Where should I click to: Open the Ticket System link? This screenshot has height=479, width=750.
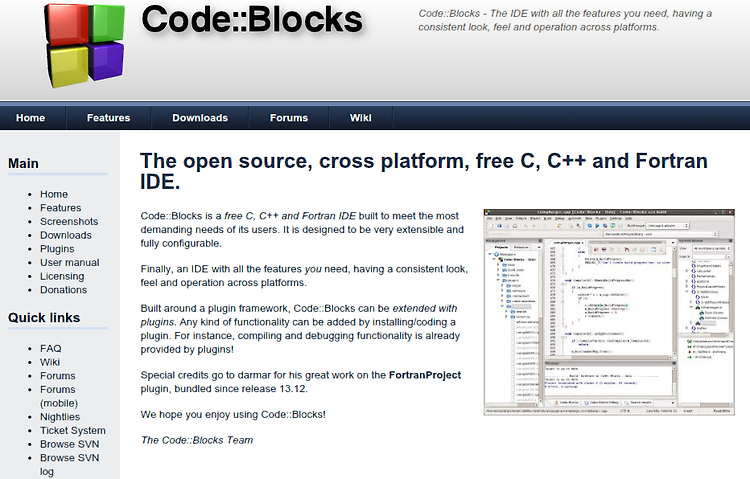pyautogui.click(x=73, y=431)
